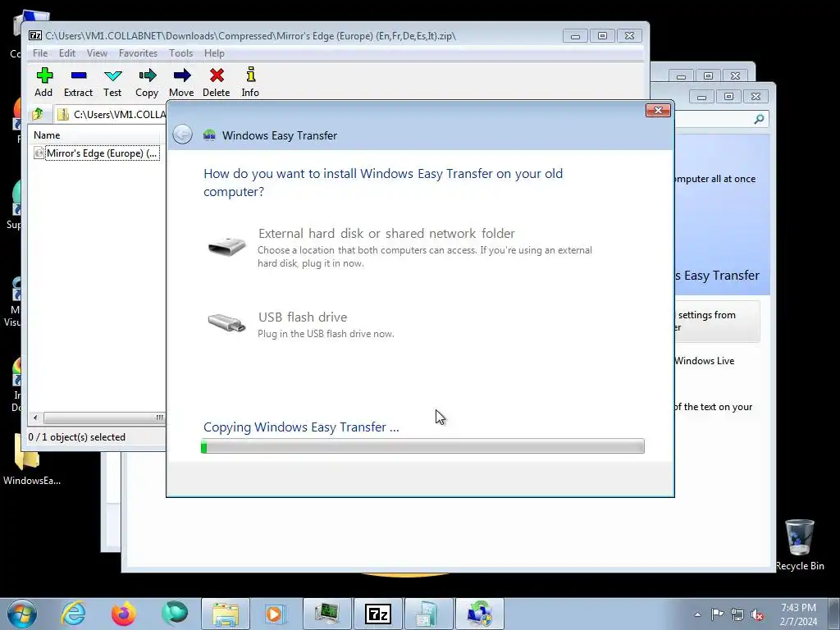This screenshot has height=630, width=840.
Task: Click the Add button in 7-Zip toolbar
Action: (44, 82)
